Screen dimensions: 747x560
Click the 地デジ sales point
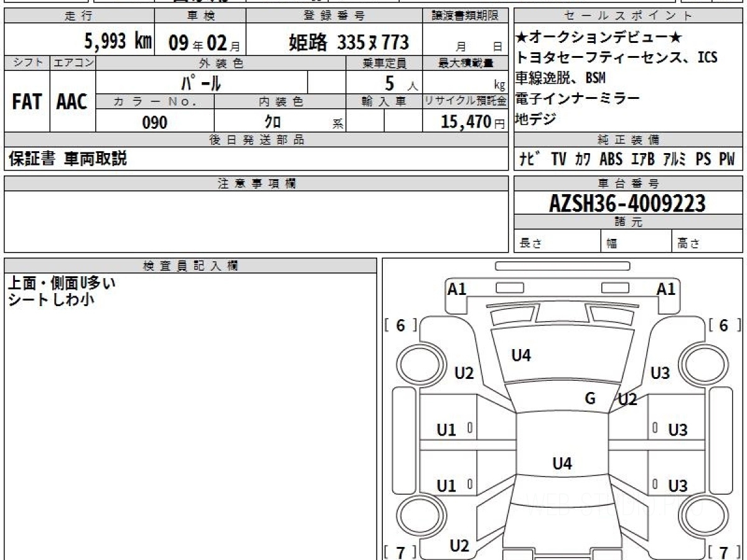click(535, 119)
